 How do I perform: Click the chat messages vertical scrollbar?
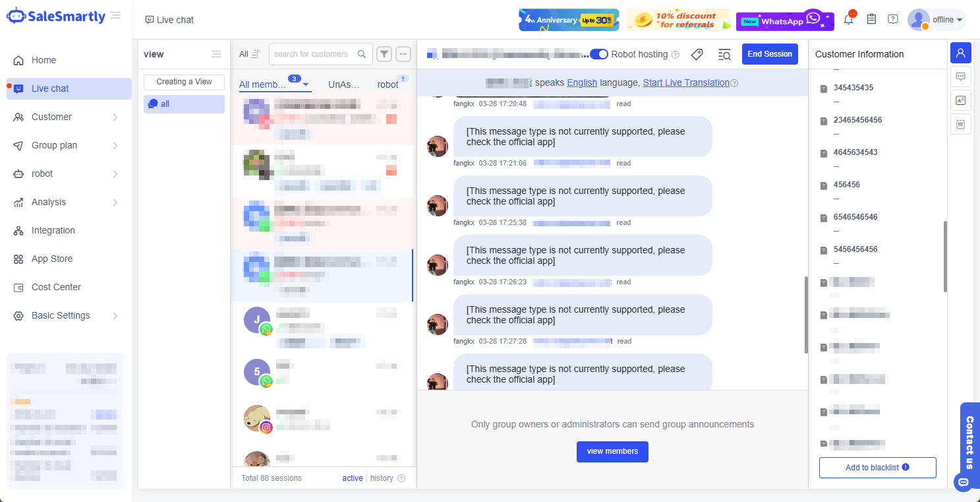point(805,315)
